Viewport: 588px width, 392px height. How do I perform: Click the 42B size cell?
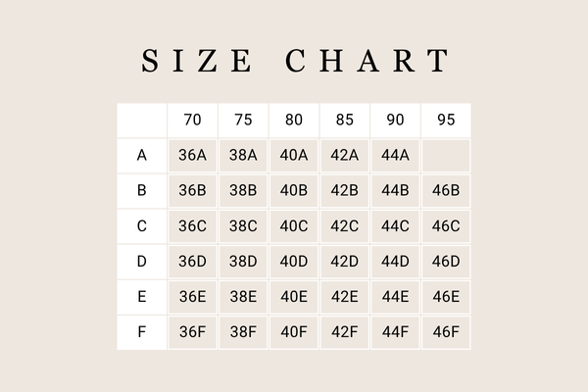pos(345,190)
